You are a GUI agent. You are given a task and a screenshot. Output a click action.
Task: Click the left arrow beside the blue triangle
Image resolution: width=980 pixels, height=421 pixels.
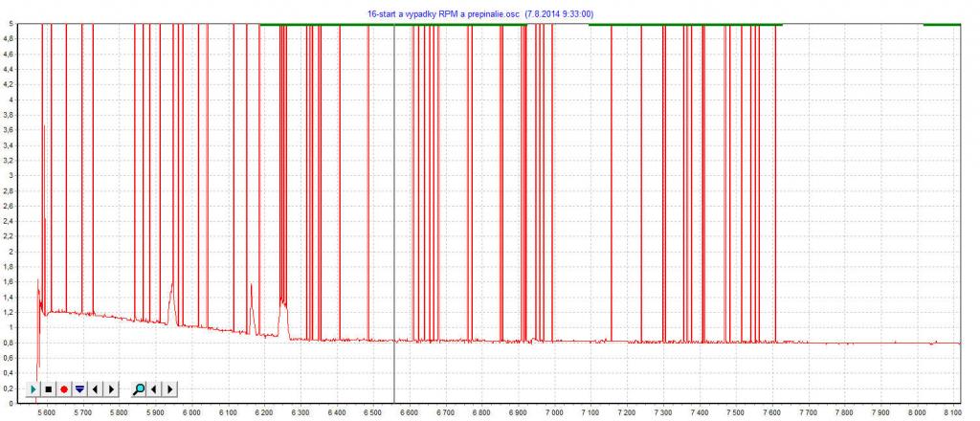96,389
